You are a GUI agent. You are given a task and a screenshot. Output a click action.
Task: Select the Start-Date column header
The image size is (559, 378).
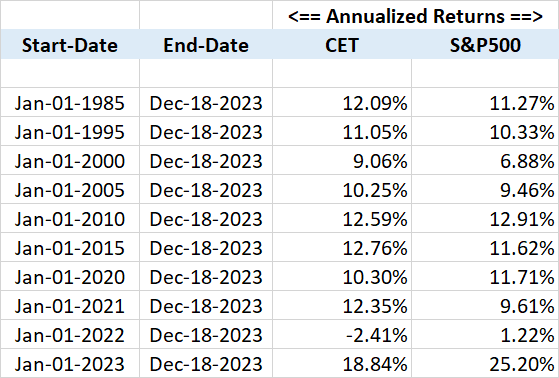[70, 45]
